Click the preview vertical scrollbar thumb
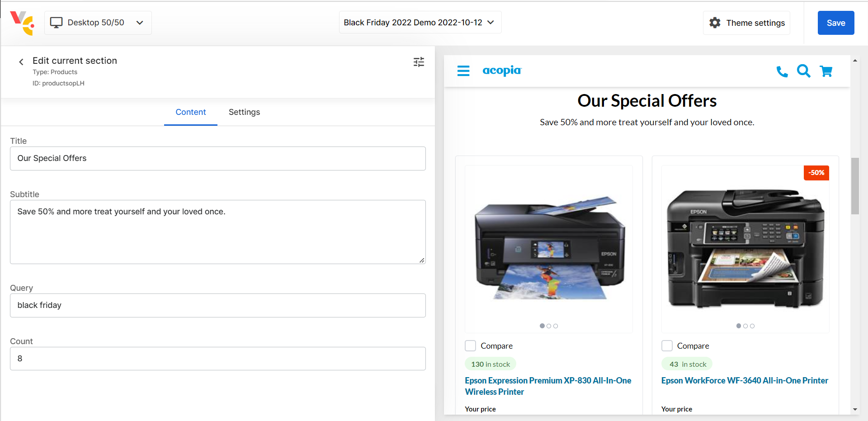 (x=854, y=185)
